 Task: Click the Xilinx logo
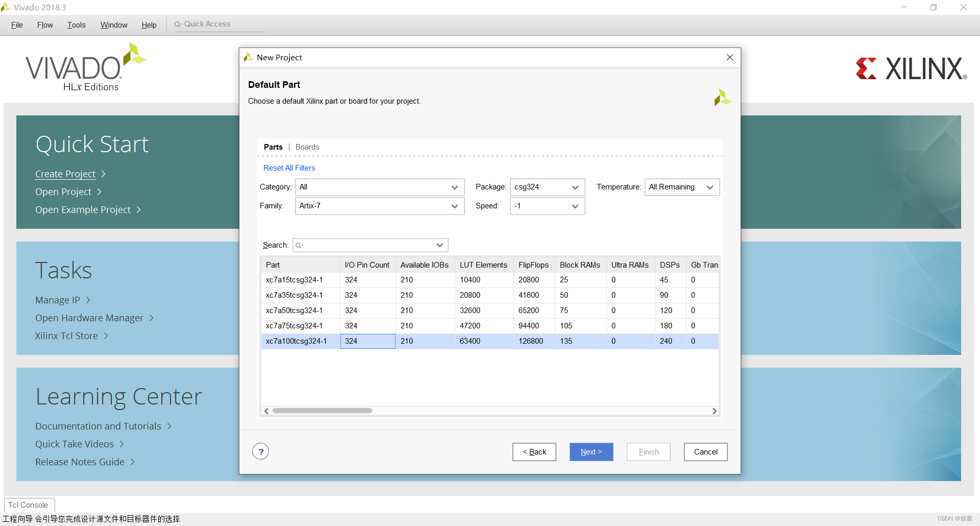[x=911, y=68]
